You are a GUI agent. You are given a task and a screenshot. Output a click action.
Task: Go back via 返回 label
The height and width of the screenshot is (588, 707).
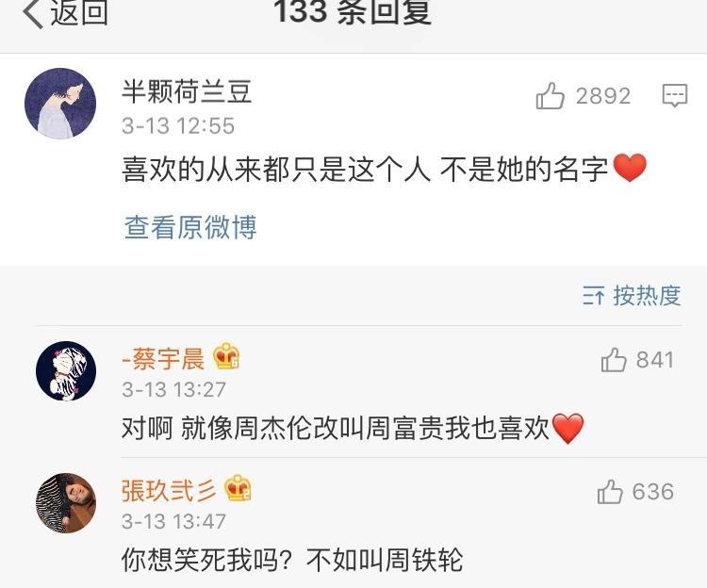79,11
